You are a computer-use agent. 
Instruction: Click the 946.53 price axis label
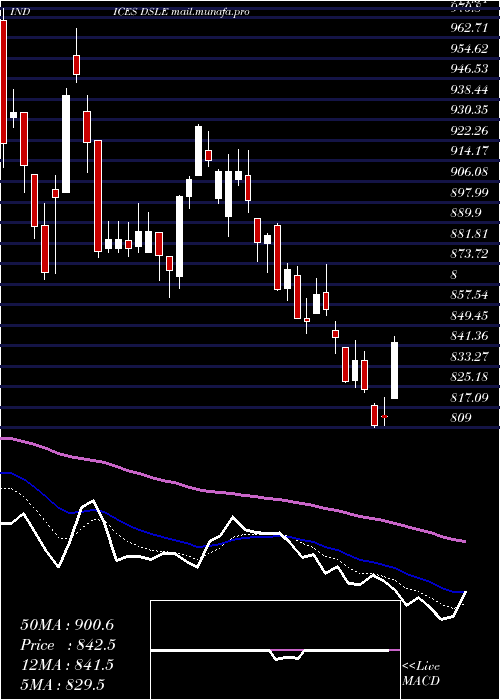469,69
